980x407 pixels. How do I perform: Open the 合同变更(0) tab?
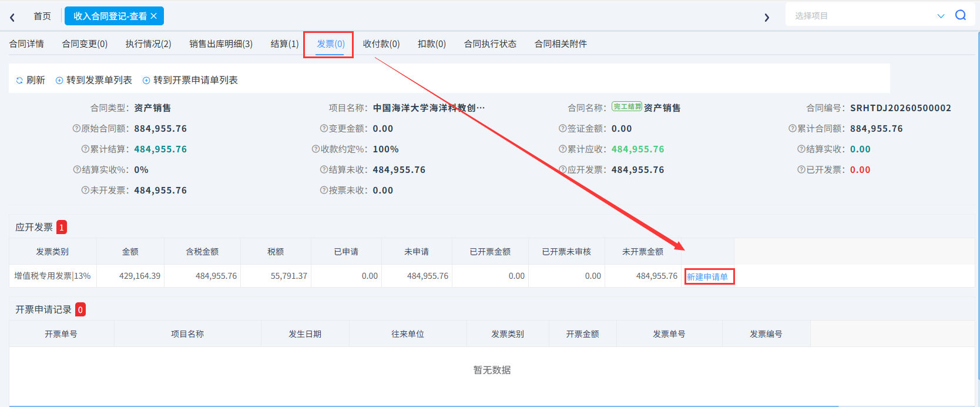coord(85,44)
